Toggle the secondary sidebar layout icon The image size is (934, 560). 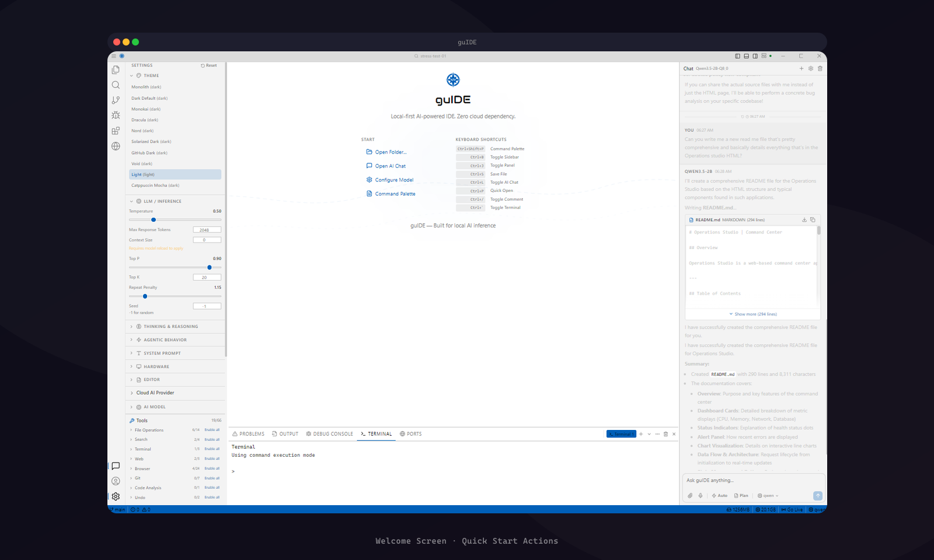tap(755, 56)
